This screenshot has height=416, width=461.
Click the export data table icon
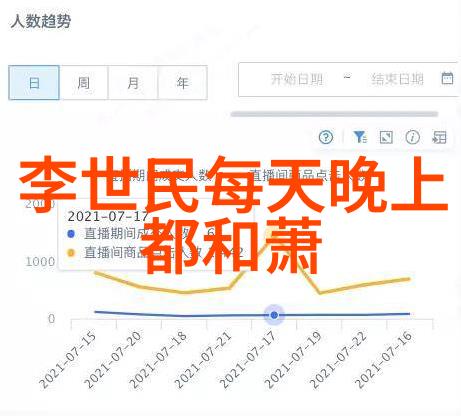coord(439,137)
